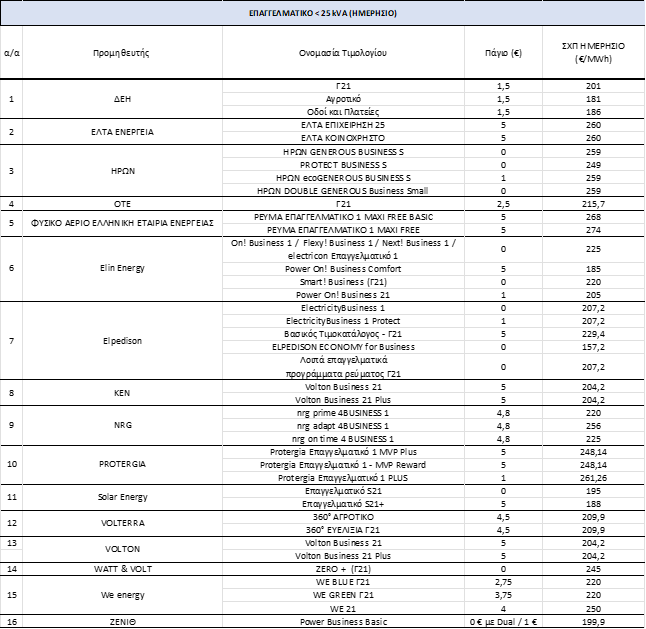Click the table title ΕΠΑΓΓΕΛΜΑΤΙΚΟ < 25 kVA (ΗΜΕΡΗΣΙΟ)
This screenshot has width=646, height=629.
pyautogui.click(x=323, y=13)
